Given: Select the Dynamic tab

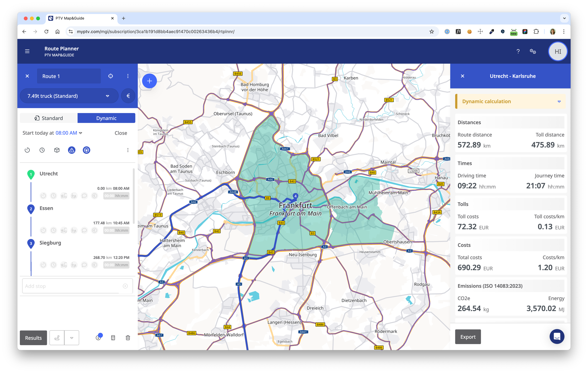Looking at the screenshot, I should pyautogui.click(x=106, y=118).
